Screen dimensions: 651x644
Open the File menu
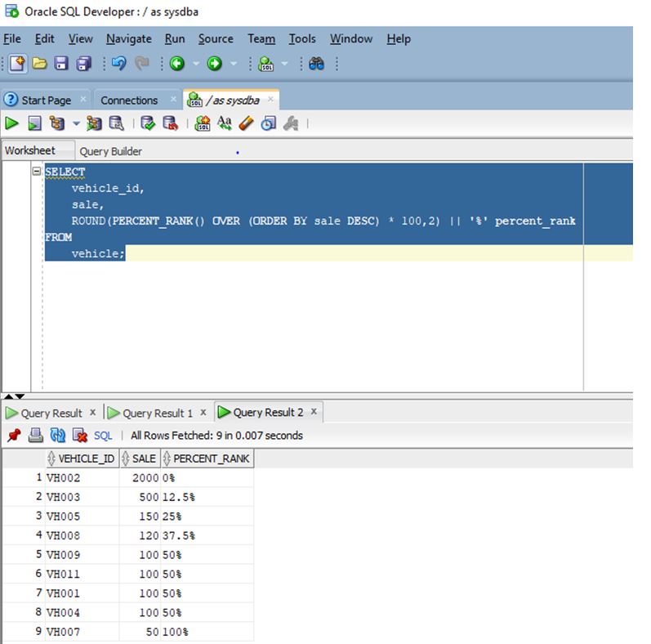12,38
